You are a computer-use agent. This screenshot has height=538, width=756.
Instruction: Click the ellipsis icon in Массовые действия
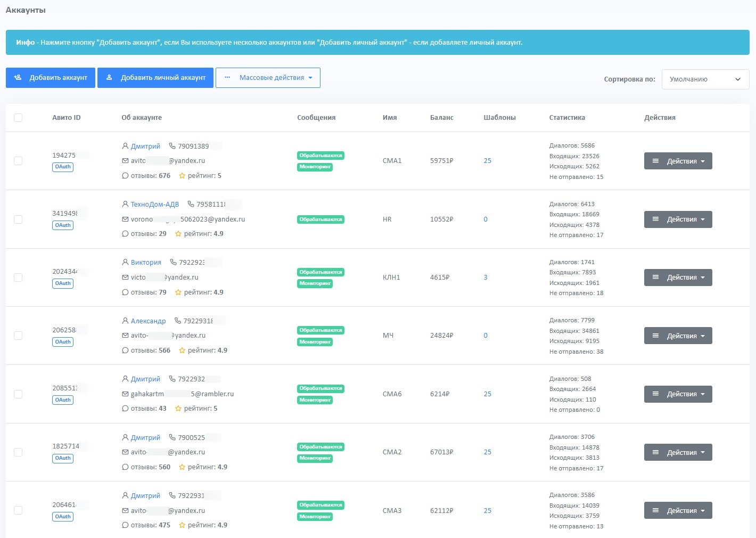[x=227, y=78]
